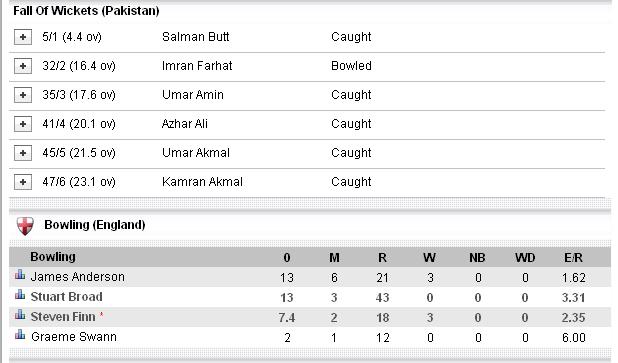Expand the 47/6 Kamran Akmal wicket details

[x=23, y=182]
